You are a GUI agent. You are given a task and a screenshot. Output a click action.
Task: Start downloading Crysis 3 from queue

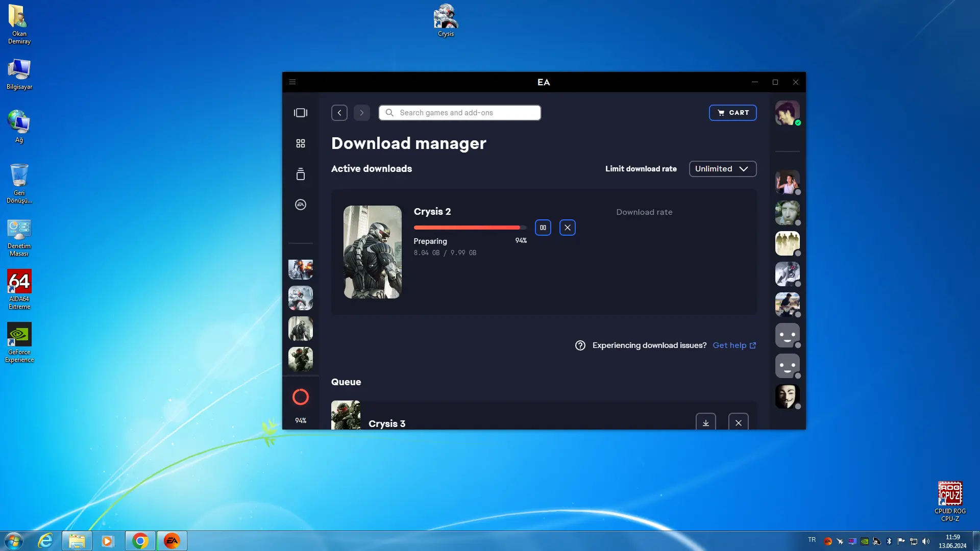(706, 422)
